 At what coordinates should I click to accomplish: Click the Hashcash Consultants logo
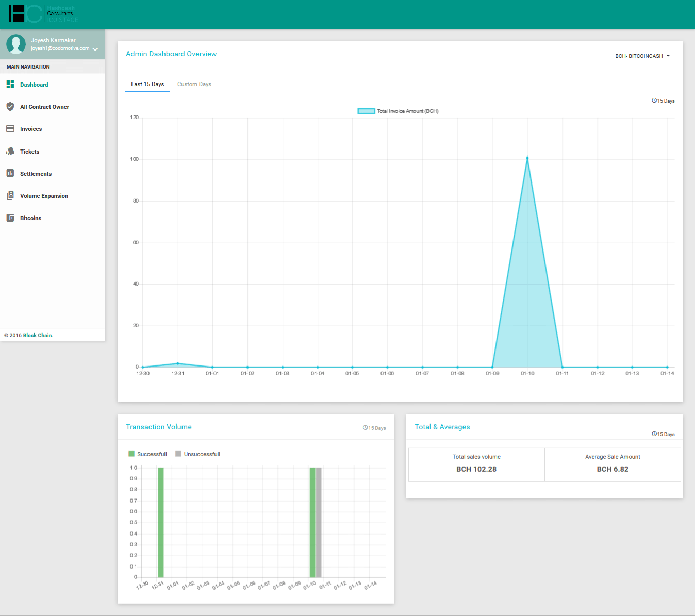click(x=44, y=14)
